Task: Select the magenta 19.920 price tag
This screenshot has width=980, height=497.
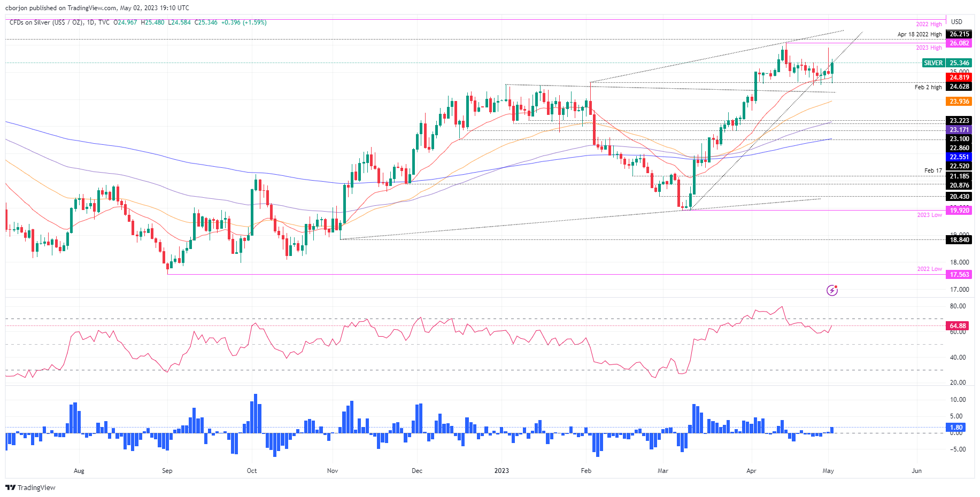Action: (x=960, y=211)
